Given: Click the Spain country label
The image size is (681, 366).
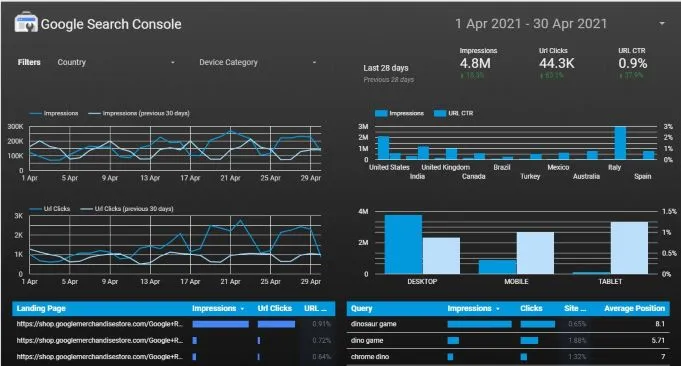Looking at the screenshot, I should [x=642, y=176].
